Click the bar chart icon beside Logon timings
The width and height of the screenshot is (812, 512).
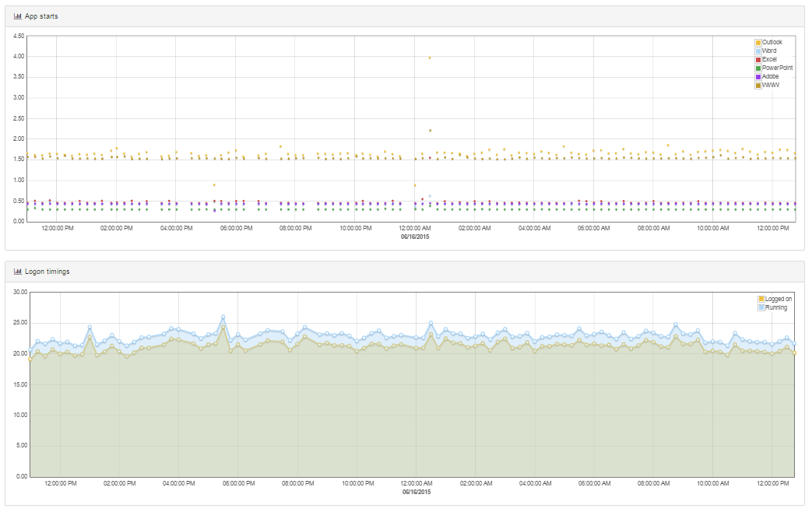pyautogui.click(x=18, y=272)
